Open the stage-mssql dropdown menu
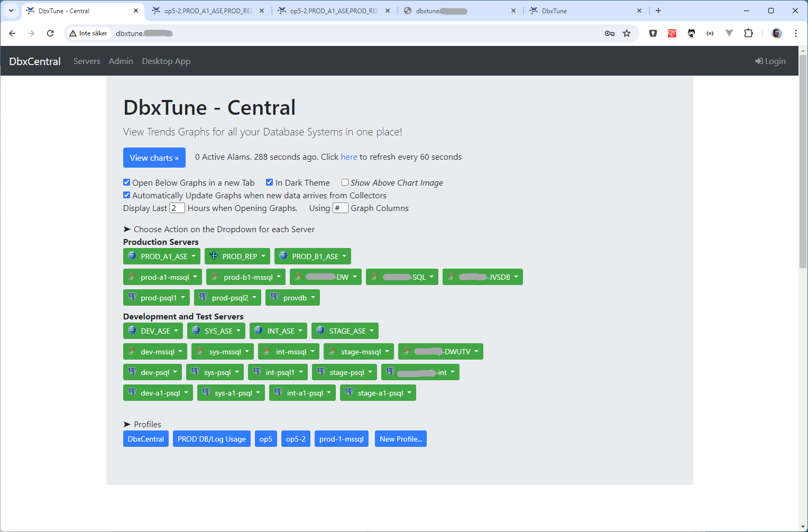This screenshot has width=808, height=532. (357, 352)
